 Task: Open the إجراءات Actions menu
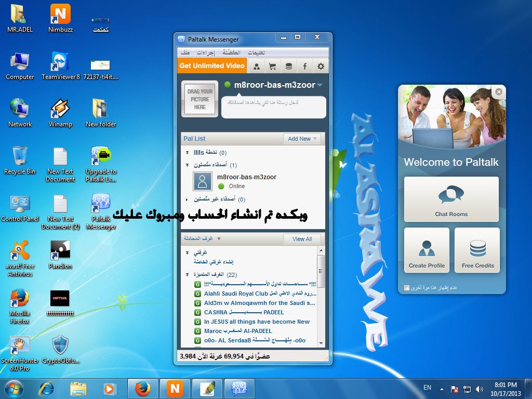(x=206, y=52)
